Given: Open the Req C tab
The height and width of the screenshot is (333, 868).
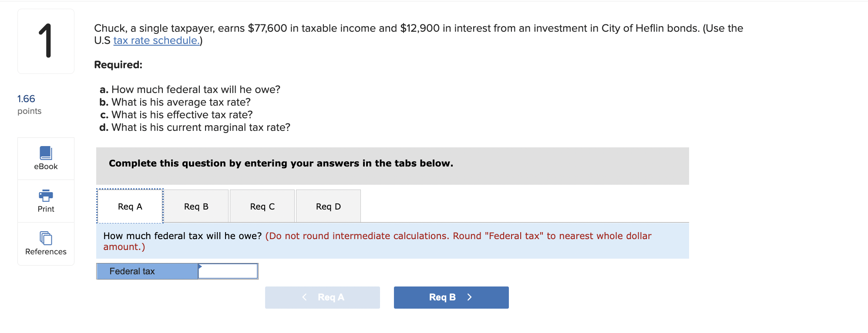Looking at the screenshot, I should pos(262,206).
